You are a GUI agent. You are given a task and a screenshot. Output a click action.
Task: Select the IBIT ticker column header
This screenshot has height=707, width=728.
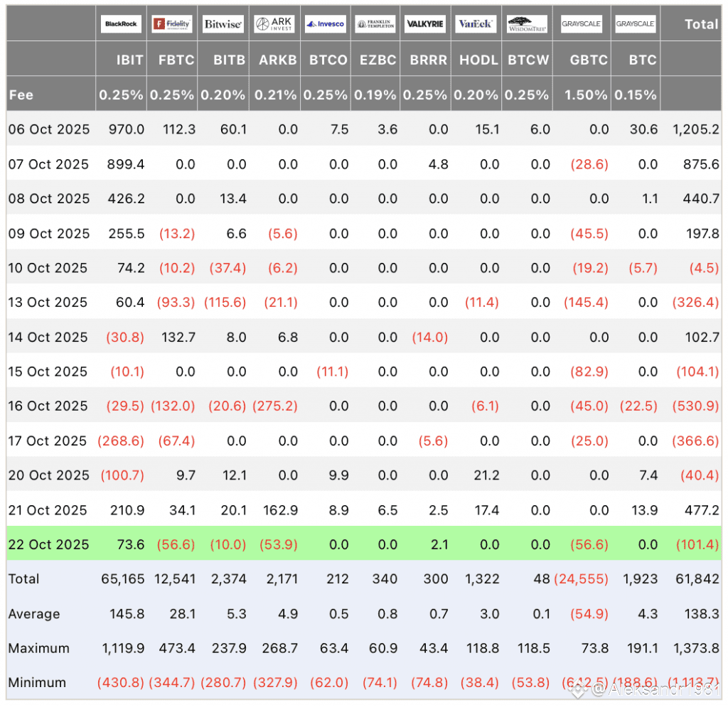tap(130, 60)
